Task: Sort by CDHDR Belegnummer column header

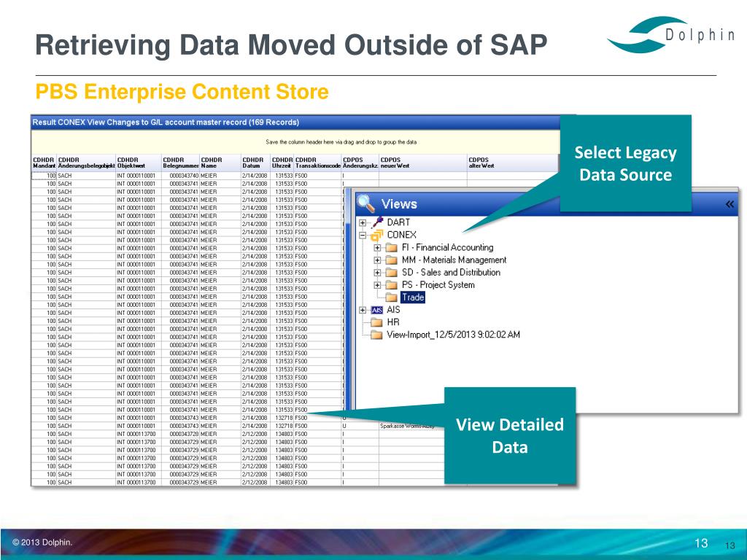Action: (181, 163)
